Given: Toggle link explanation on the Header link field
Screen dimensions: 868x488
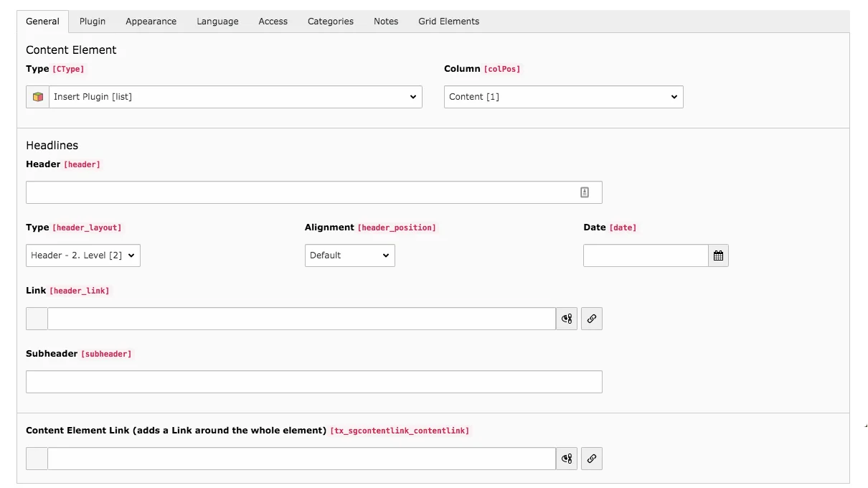Looking at the screenshot, I should click(x=566, y=318).
